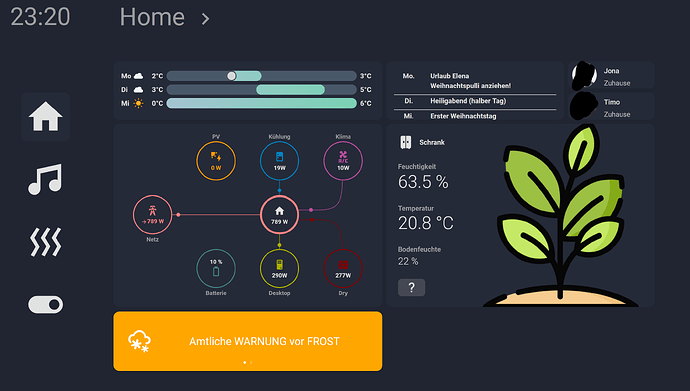
Task: Click the Tuesday temperature range bar
Action: coord(261,90)
